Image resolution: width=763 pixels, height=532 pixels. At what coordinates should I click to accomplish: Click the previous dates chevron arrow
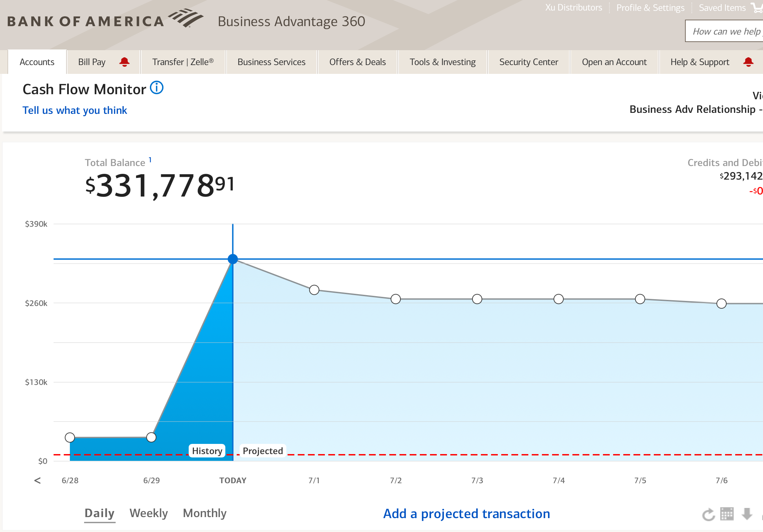37,480
